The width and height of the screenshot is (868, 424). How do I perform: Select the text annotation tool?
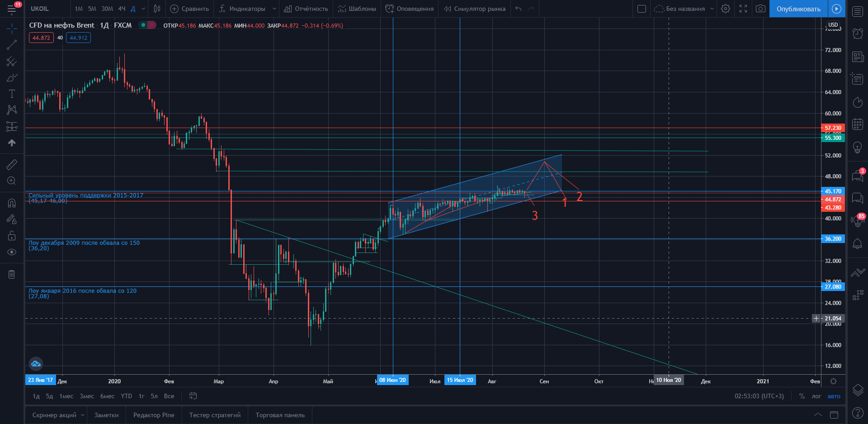[12, 94]
